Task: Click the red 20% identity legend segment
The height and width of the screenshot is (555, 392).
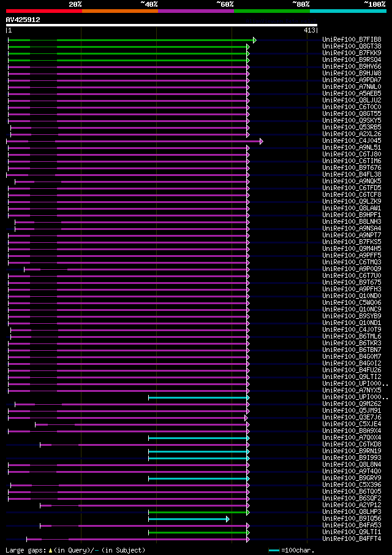Action: 44,11
